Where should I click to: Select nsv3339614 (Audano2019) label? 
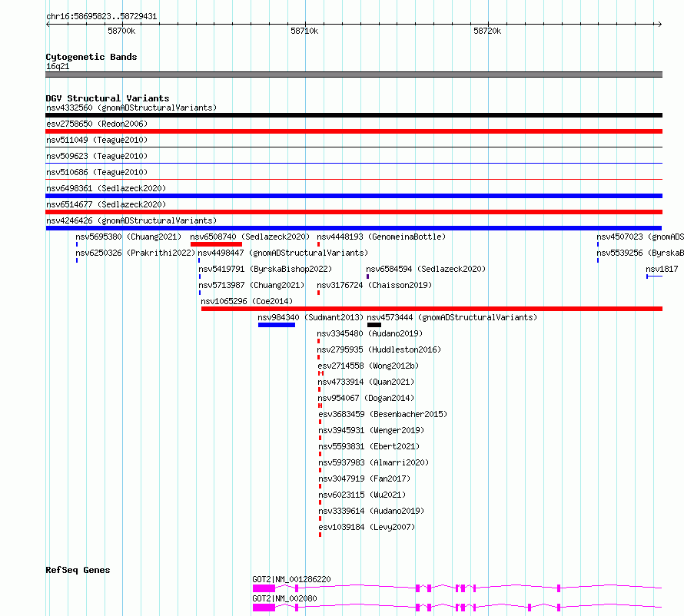tap(371, 511)
